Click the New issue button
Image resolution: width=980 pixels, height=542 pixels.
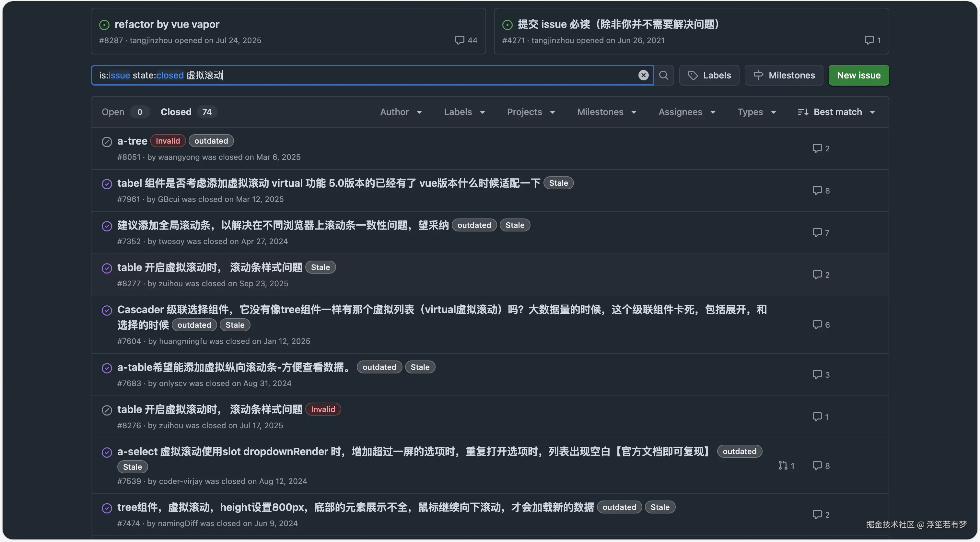(x=858, y=75)
